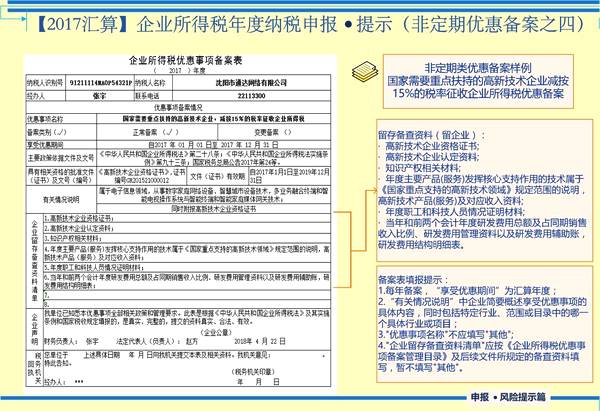Click label 享受优惠期间
The width and height of the screenshot is (600, 411).
point(45,145)
